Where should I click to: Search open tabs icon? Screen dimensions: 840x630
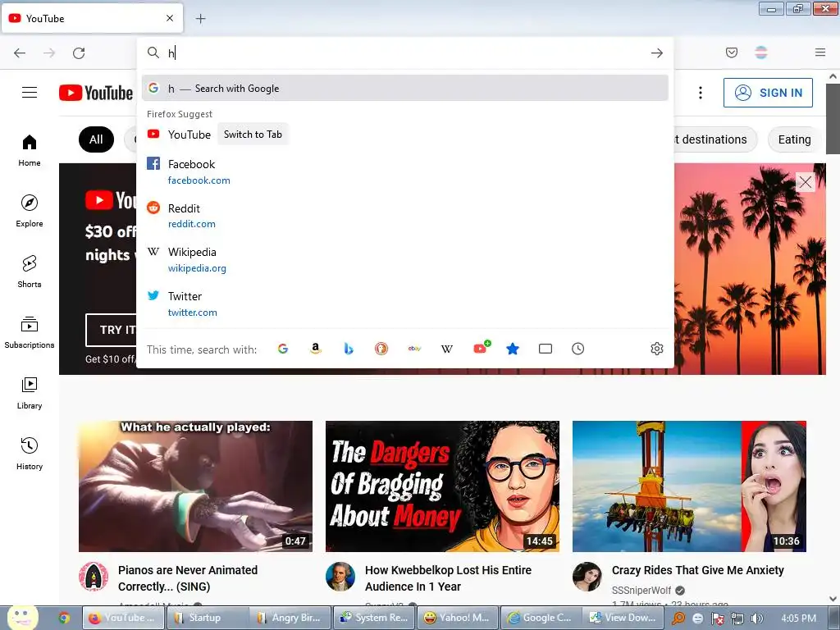click(x=546, y=349)
